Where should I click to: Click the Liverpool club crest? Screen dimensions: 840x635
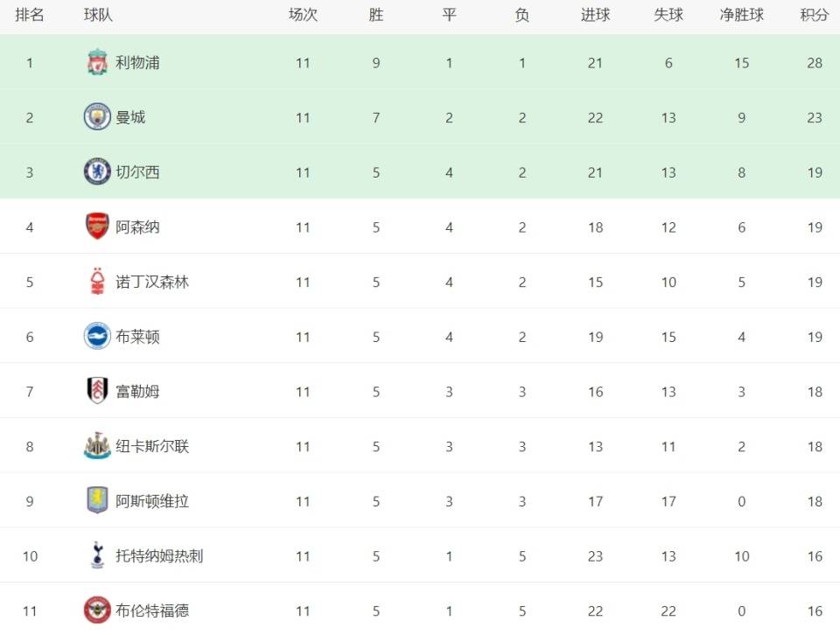[x=97, y=62]
